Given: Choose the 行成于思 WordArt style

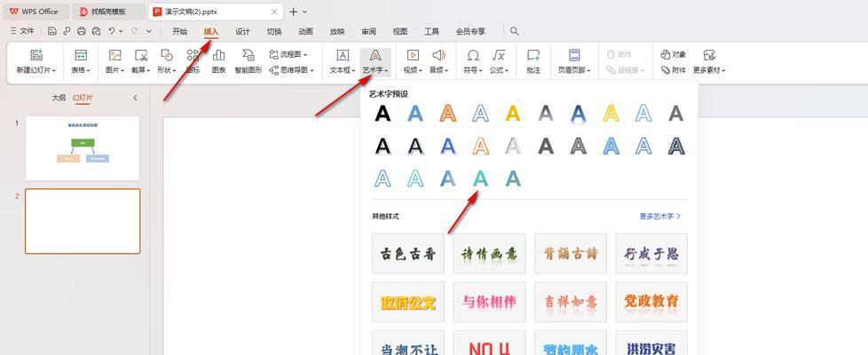Looking at the screenshot, I should (x=651, y=254).
